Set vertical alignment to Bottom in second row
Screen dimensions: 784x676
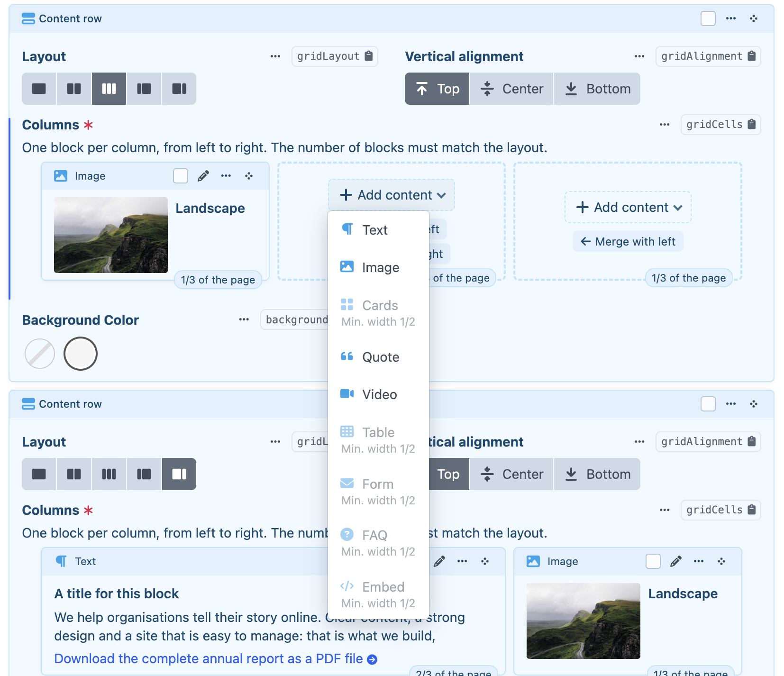tap(597, 474)
